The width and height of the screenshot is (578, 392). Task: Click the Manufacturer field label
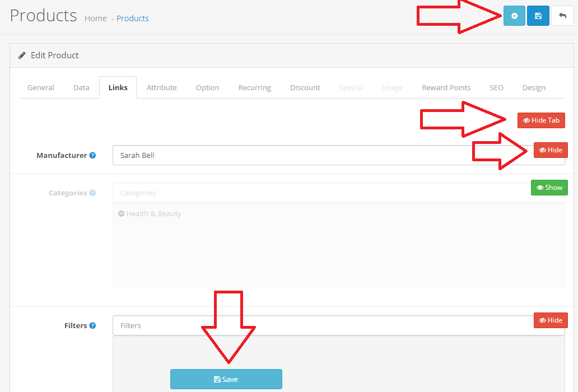tap(62, 156)
